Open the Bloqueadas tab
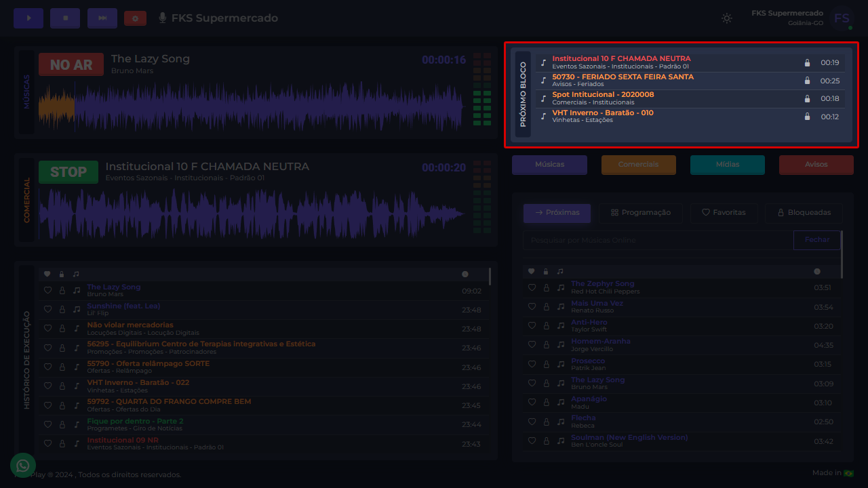The width and height of the screenshot is (868, 488). [804, 213]
